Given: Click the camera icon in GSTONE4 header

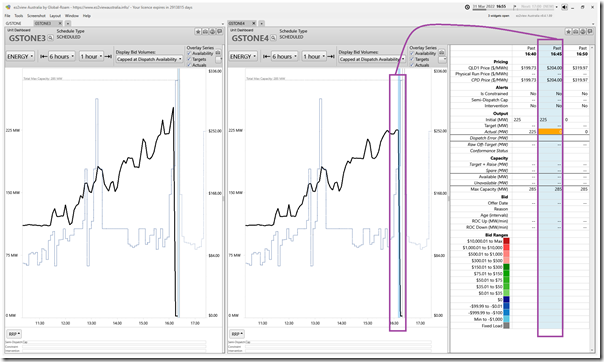Looking at the screenshot, I should point(575,32).
